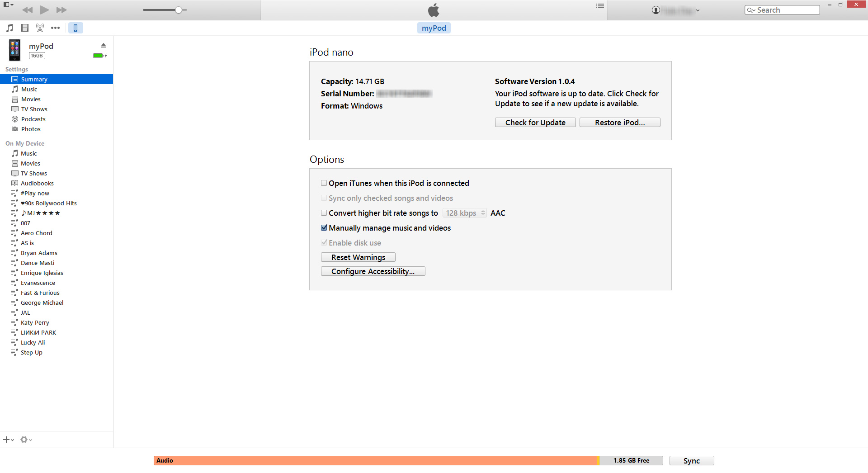Click the fast-forward playback button
The width and height of the screenshot is (868, 473).
[61, 10]
